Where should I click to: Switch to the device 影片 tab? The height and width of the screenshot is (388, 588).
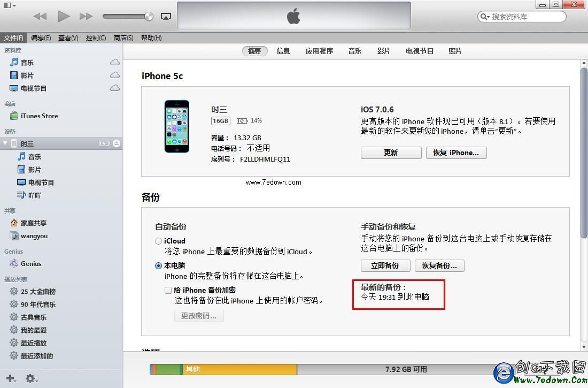[384, 51]
